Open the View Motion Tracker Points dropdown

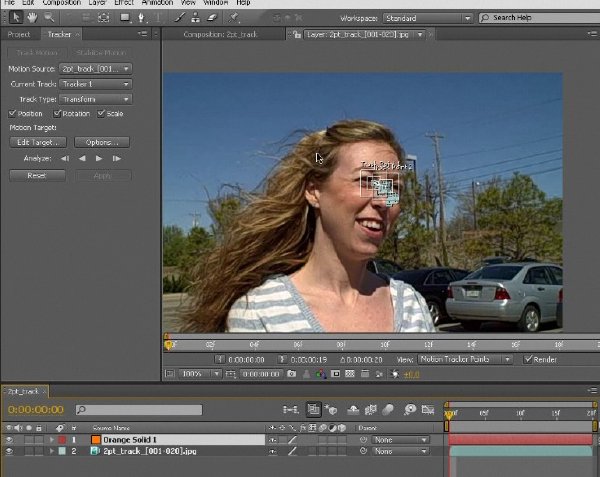click(465, 359)
